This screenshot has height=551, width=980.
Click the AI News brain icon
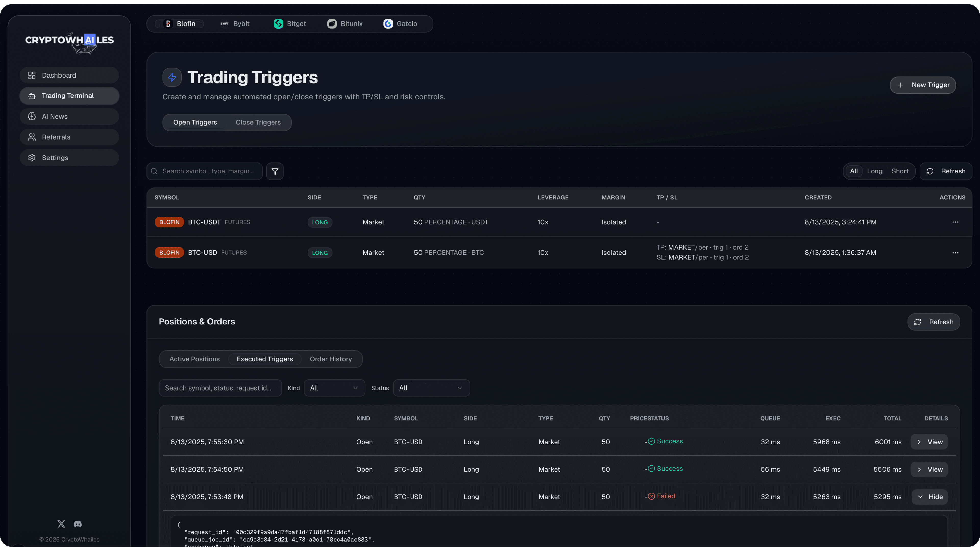(x=32, y=116)
